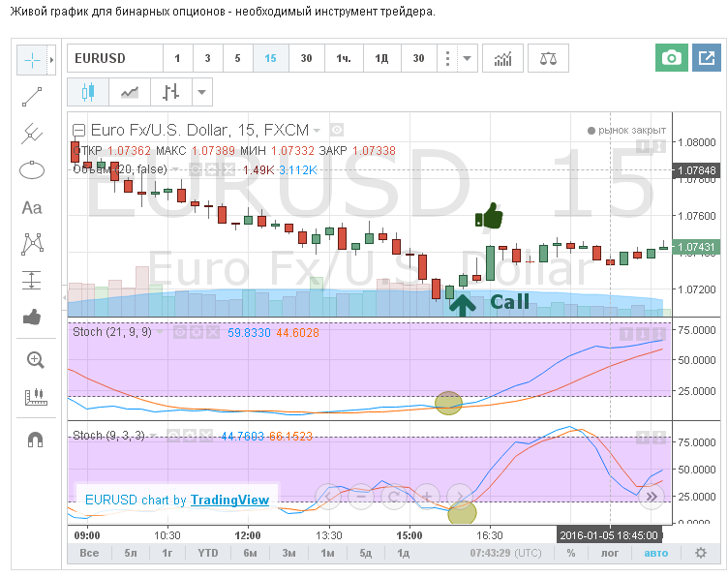This screenshot has width=728, height=577.
Task: Disable the авто auto scale option
Action: pyautogui.click(x=655, y=553)
